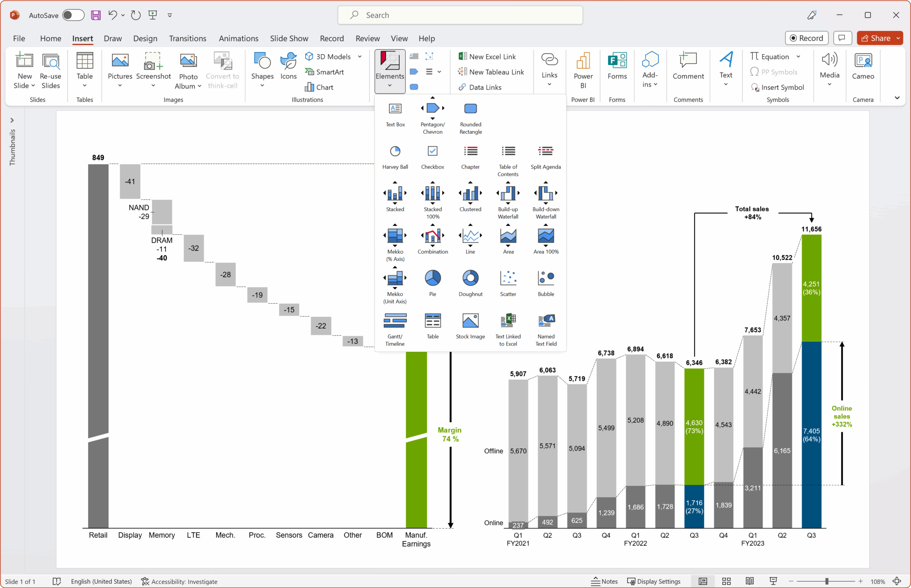Collapse the ribbon with the chevron
This screenshot has width=911, height=588.
[x=897, y=98]
